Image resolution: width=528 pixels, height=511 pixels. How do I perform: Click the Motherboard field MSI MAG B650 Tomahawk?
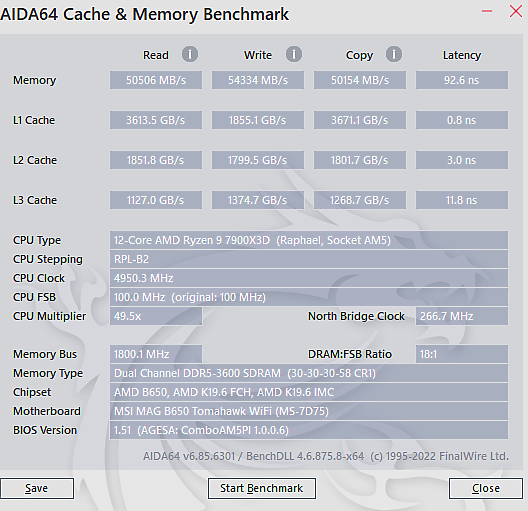click(x=309, y=411)
